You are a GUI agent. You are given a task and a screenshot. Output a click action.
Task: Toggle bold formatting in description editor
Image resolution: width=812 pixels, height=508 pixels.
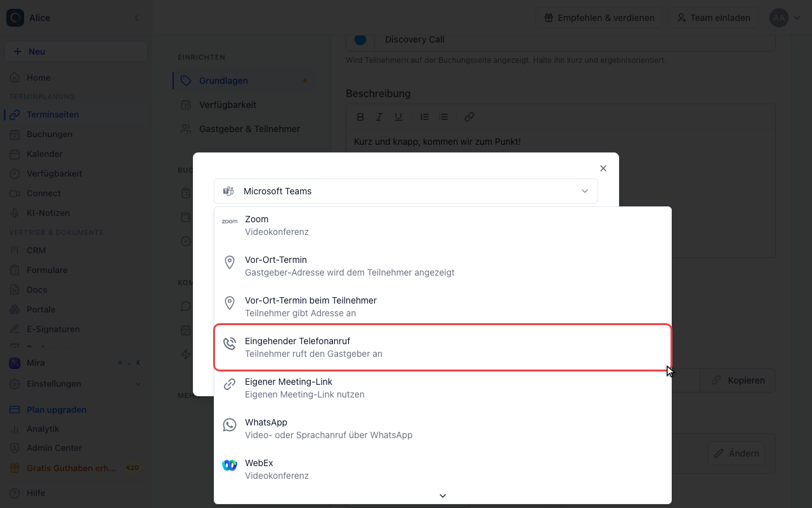[360, 117]
